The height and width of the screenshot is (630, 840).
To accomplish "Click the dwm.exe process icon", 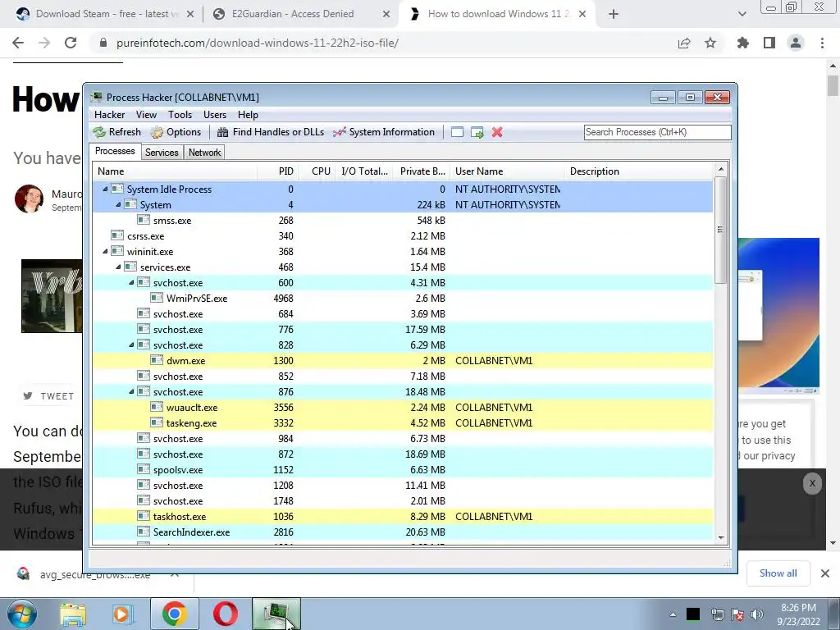I will click(x=157, y=361).
